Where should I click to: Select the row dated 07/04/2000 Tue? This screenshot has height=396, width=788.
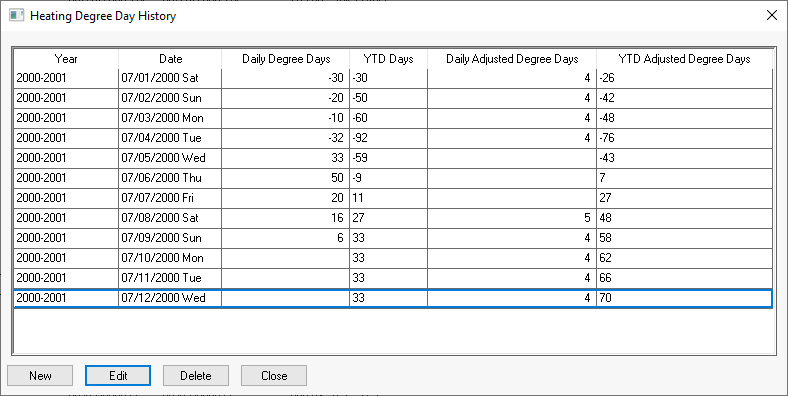tap(393, 138)
